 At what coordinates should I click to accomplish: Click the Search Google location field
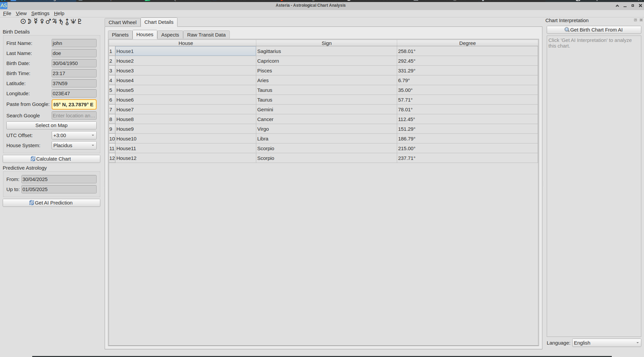74,116
